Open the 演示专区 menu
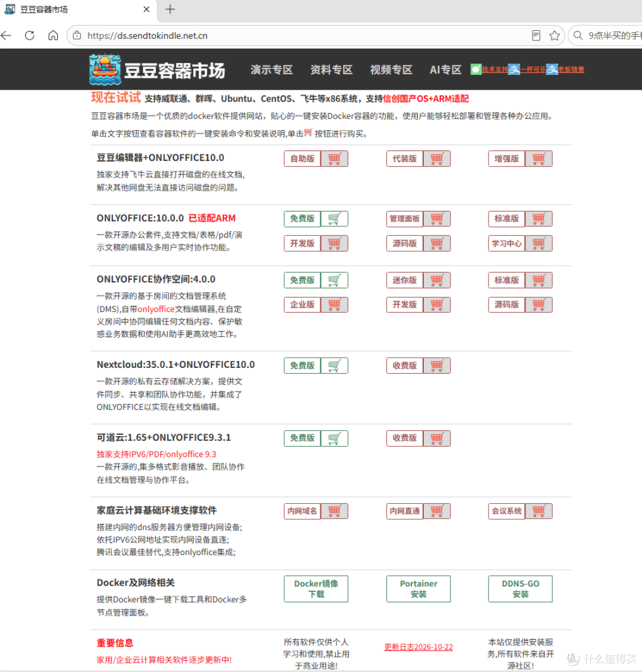This screenshot has width=642, height=672. (272, 70)
